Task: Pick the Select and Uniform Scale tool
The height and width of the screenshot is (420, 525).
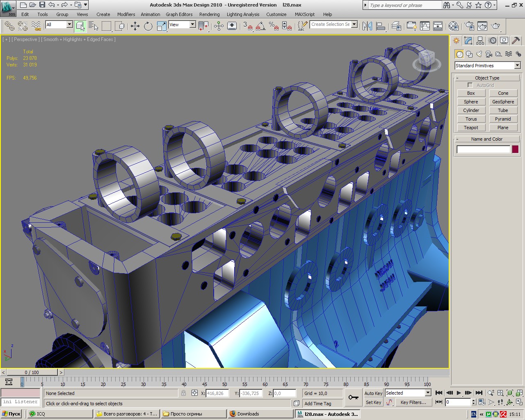Action: 162,26
